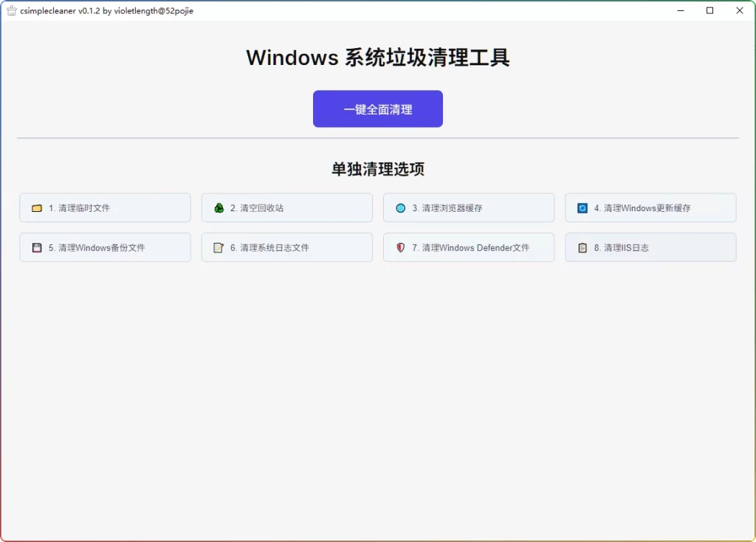Select option 6. 清理系统日志文件

pyautogui.click(x=286, y=247)
